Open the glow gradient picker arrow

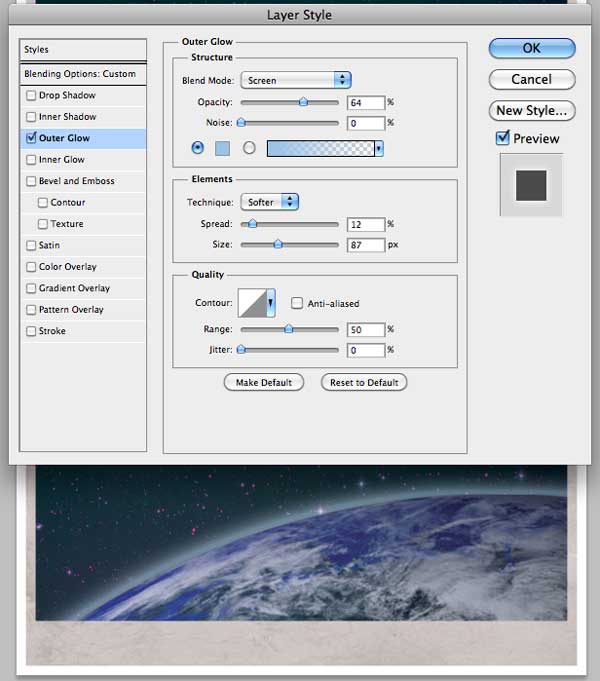point(379,149)
